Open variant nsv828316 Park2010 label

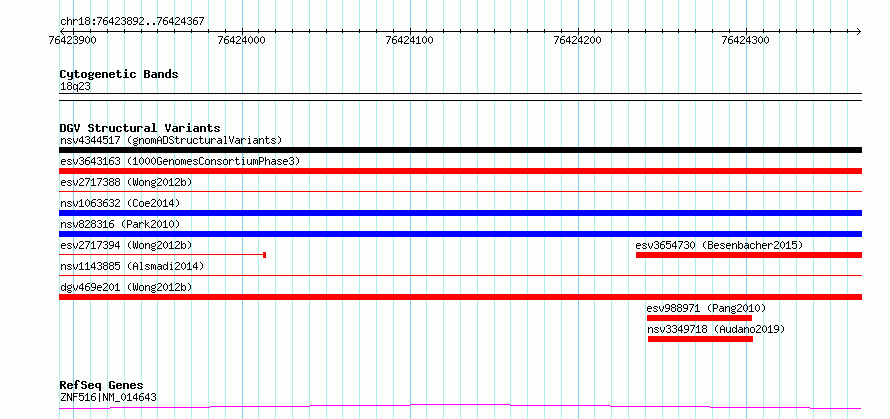(120, 224)
